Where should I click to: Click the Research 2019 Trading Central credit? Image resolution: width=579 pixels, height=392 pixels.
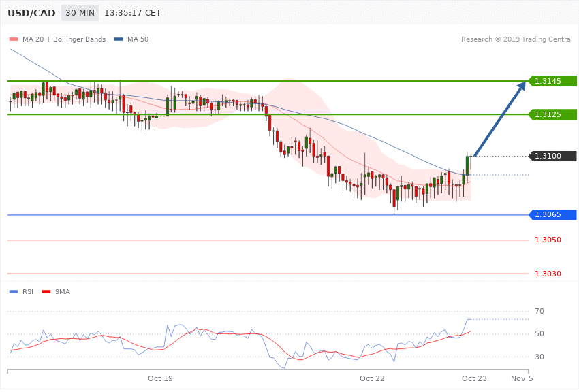click(516, 39)
